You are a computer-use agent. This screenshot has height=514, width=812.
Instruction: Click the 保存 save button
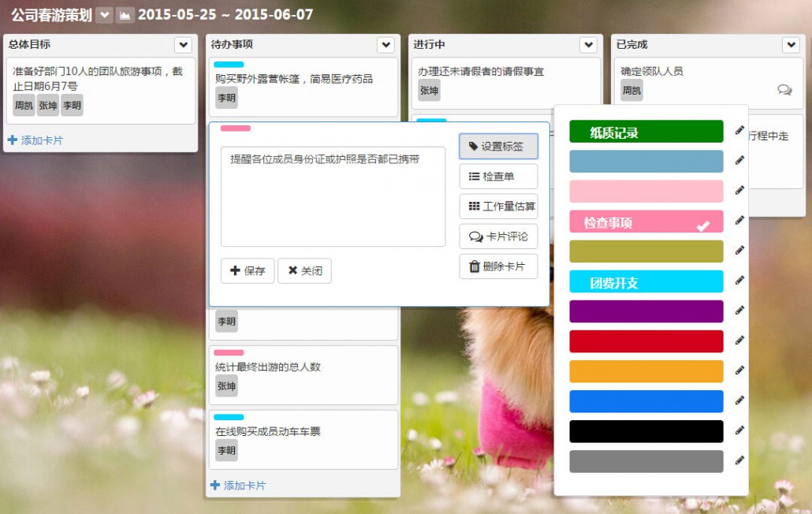[x=248, y=270]
